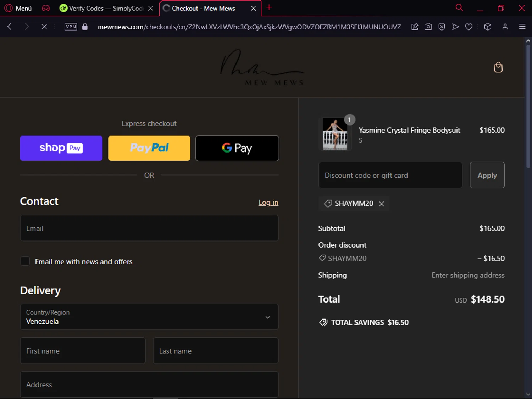Open the Opera Menú button
Image resolution: width=532 pixels, height=399 pixels.
18,8
